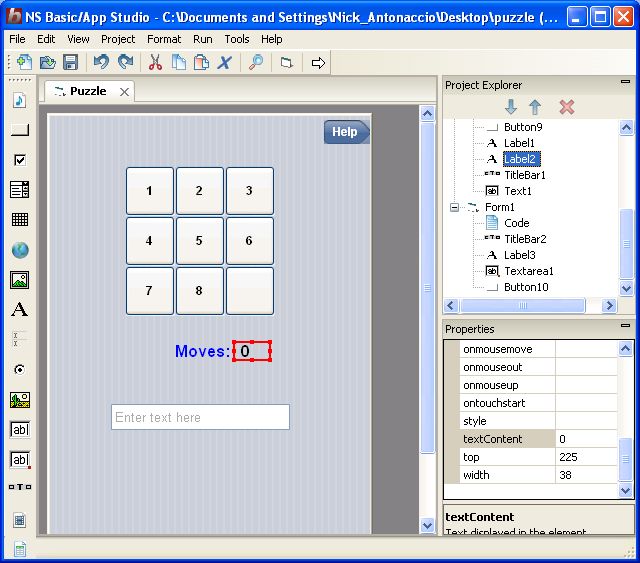Run the app with the arrow icon

tap(318, 63)
